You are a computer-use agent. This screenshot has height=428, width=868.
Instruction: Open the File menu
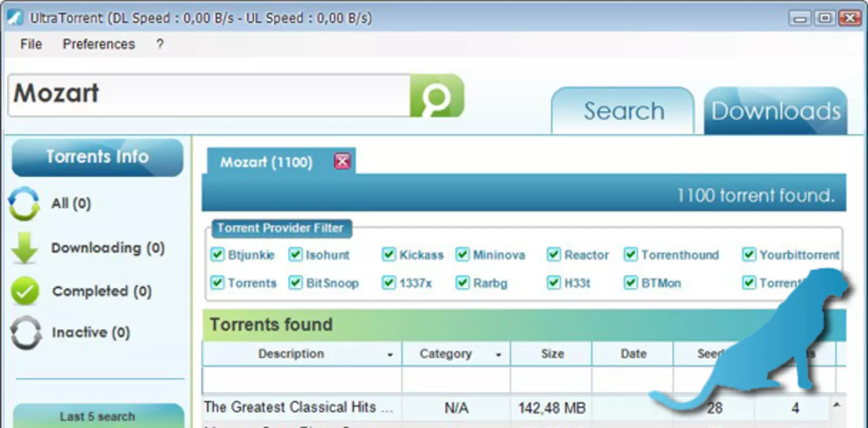tap(31, 44)
